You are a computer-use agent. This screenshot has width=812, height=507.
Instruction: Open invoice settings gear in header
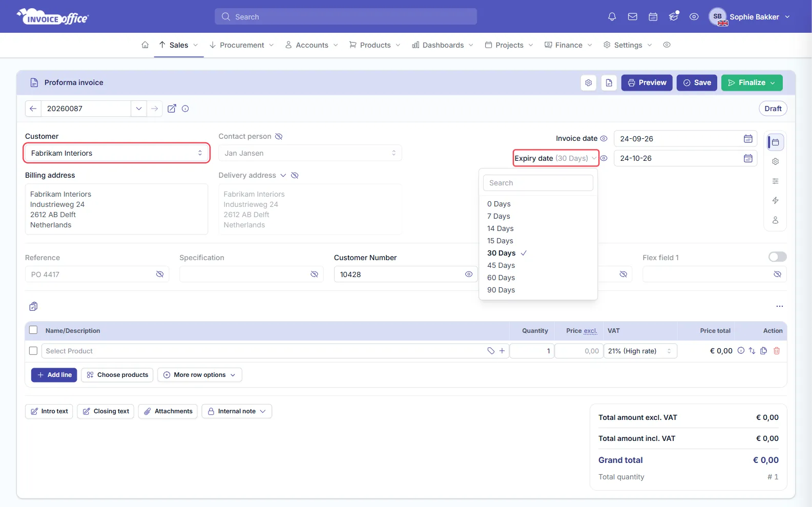[589, 83]
